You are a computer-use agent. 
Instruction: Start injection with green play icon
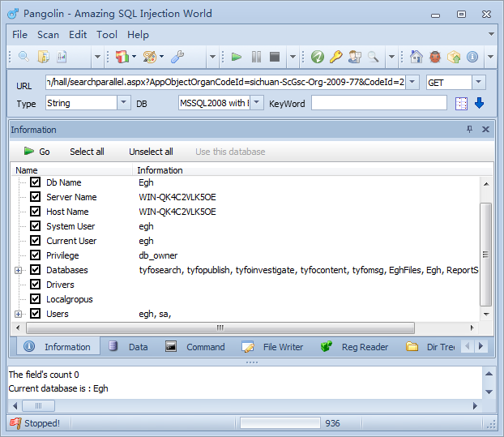(x=237, y=57)
